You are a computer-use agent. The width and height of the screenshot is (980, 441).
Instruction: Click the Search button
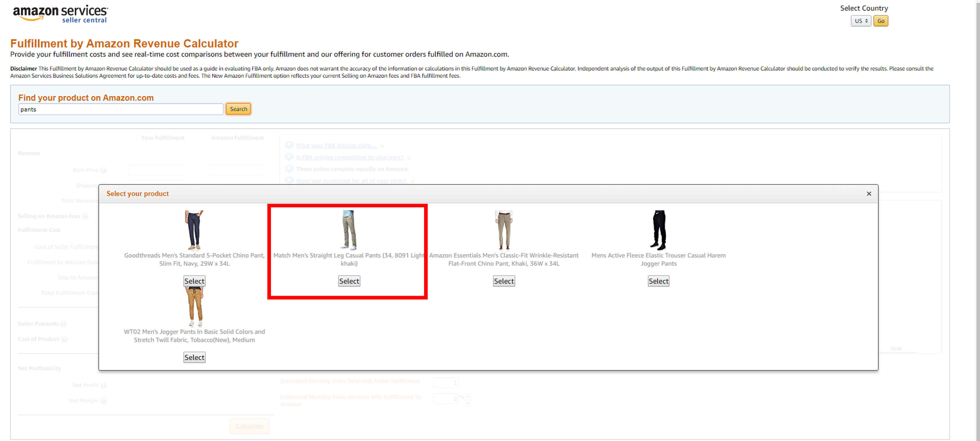[x=238, y=109]
